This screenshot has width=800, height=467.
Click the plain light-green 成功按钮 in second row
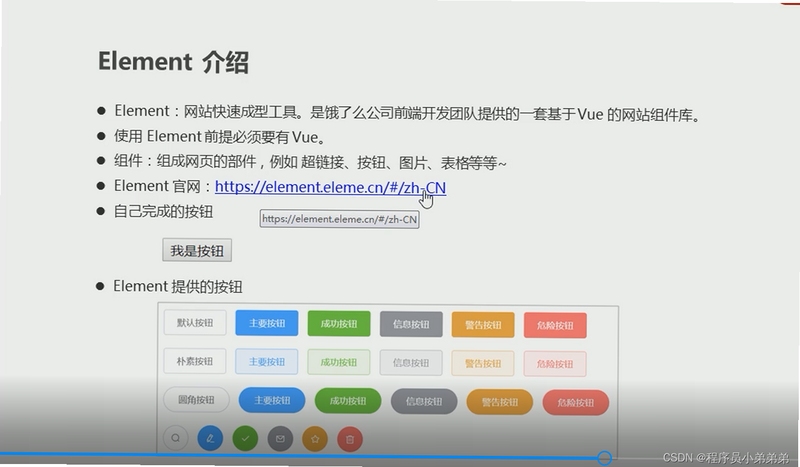tap(339, 362)
